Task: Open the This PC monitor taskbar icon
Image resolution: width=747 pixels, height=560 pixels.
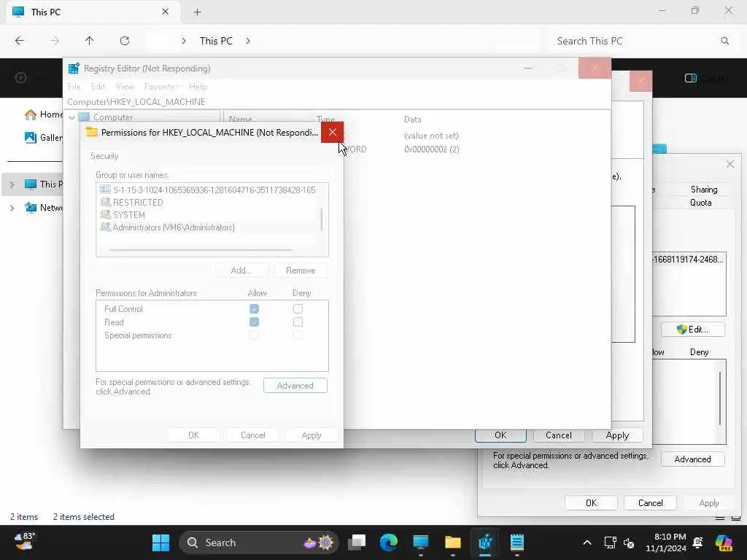Action: tap(421, 542)
